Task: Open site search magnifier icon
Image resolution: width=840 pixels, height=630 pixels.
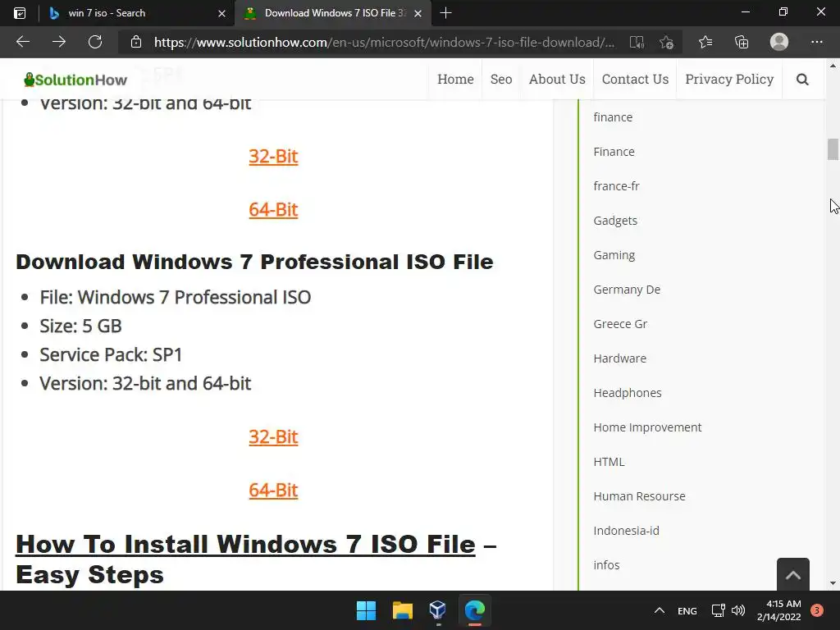Action: [x=802, y=80]
